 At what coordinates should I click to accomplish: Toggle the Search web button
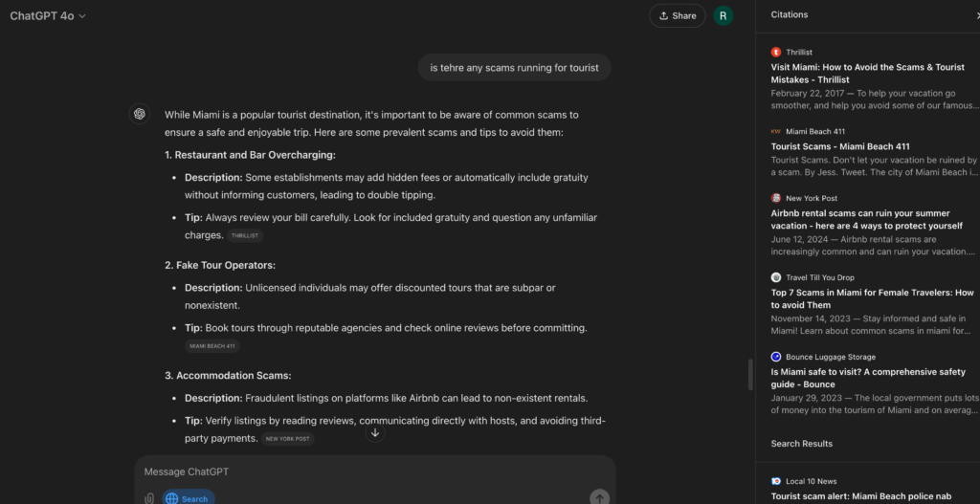188,498
